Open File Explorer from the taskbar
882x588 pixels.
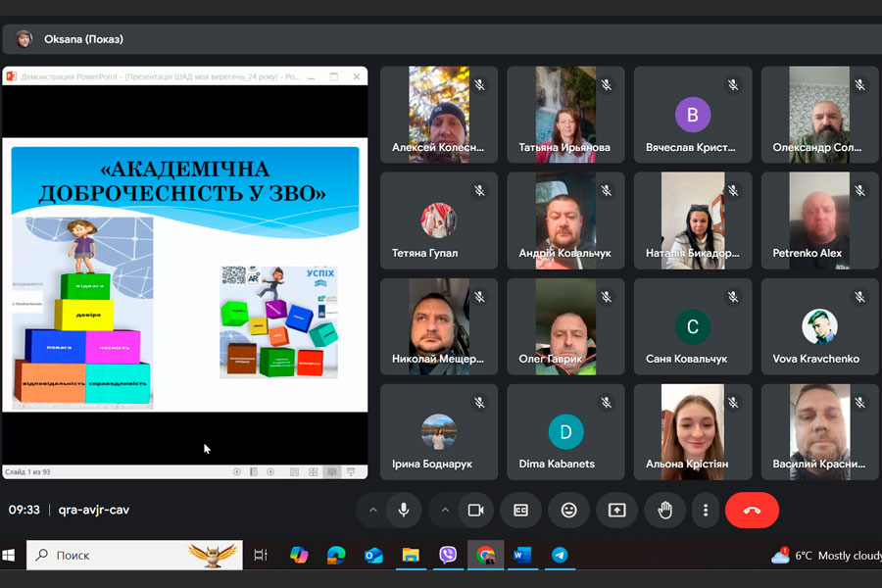pos(411,556)
